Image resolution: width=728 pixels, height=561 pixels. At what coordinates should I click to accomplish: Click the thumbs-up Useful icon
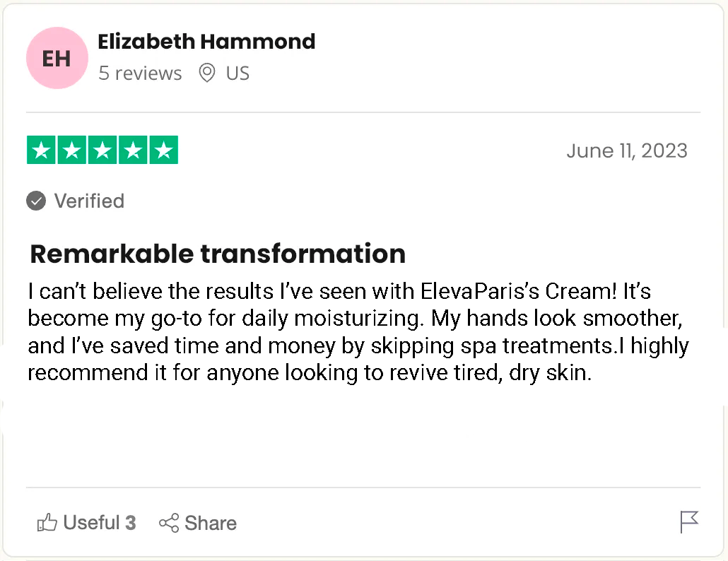47,523
